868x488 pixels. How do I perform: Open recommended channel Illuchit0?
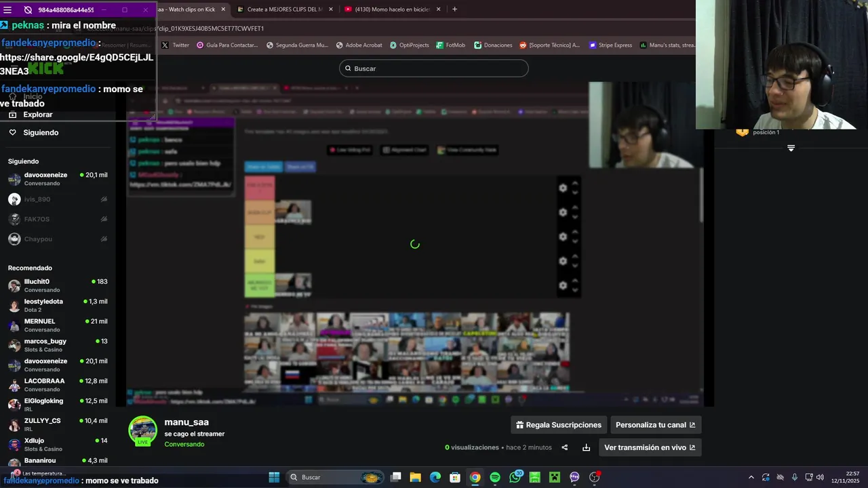58,285
